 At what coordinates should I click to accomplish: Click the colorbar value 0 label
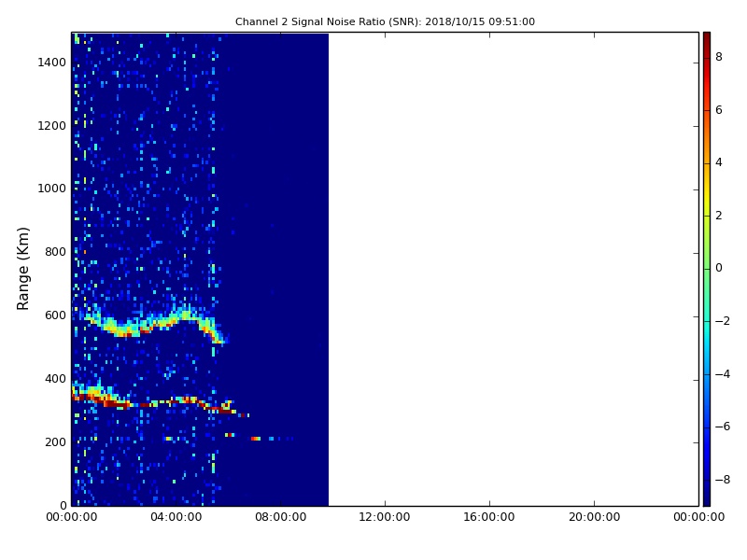click(x=719, y=268)
